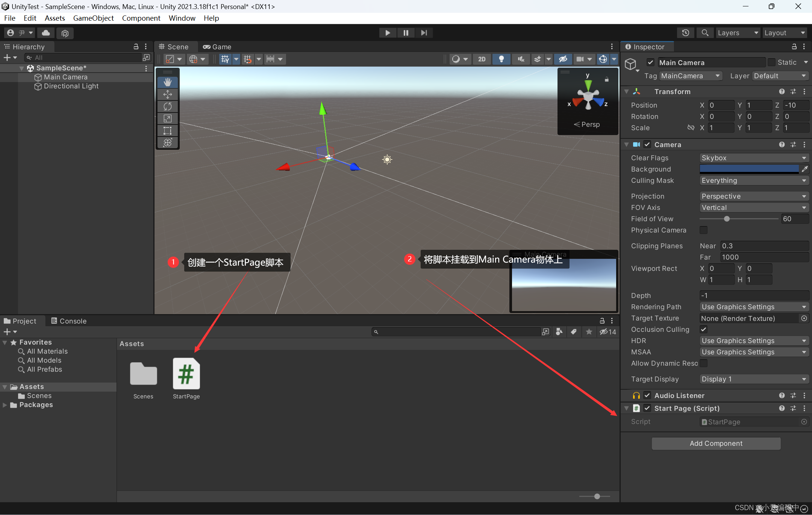The image size is (812, 515).
Task: Open the cloud services icon
Action: tap(46, 33)
